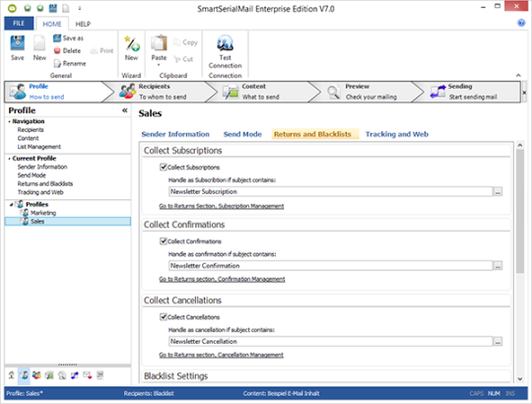This screenshot has width=532, height=404.
Task: Click the green envelope icon left of the disk icon
Action: [40, 8]
